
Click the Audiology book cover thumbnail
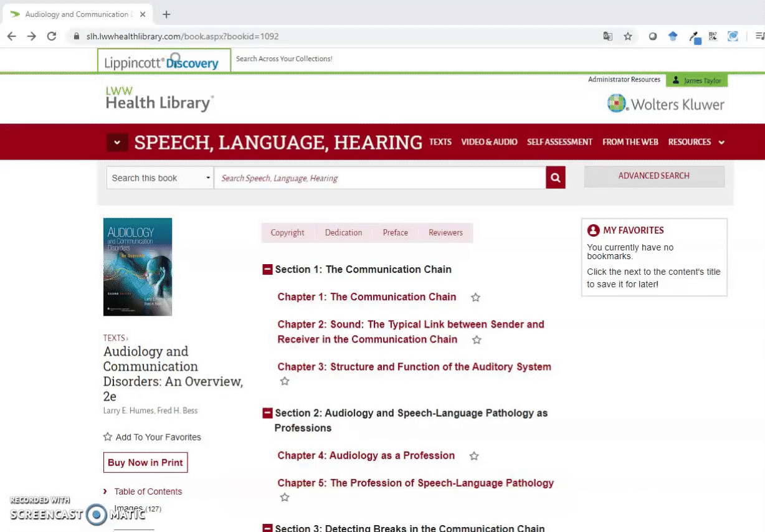tap(138, 267)
